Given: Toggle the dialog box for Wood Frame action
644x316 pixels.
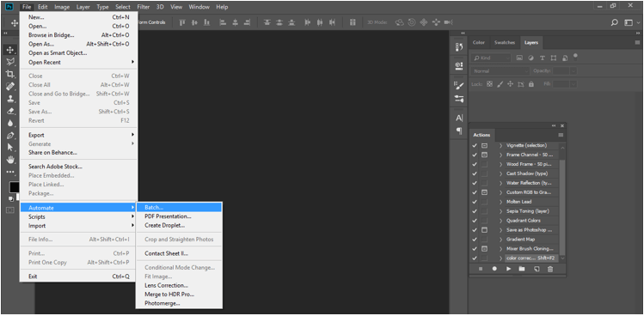Looking at the screenshot, I should (485, 164).
